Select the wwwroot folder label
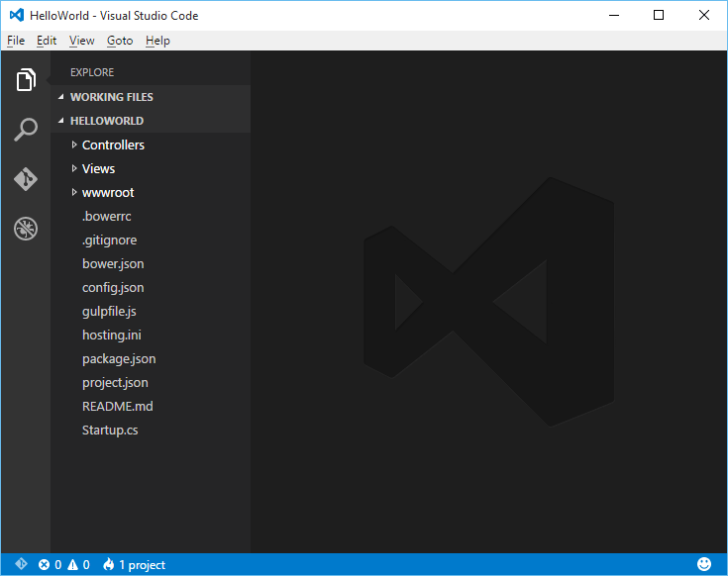This screenshot has width=728, height=576. tap(108, 192)
